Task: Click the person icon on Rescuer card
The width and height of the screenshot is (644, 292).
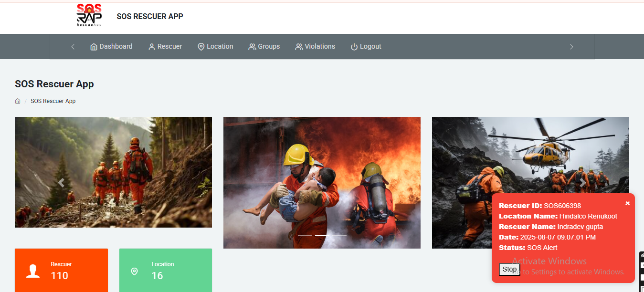Action: click(x=33, y=271)
